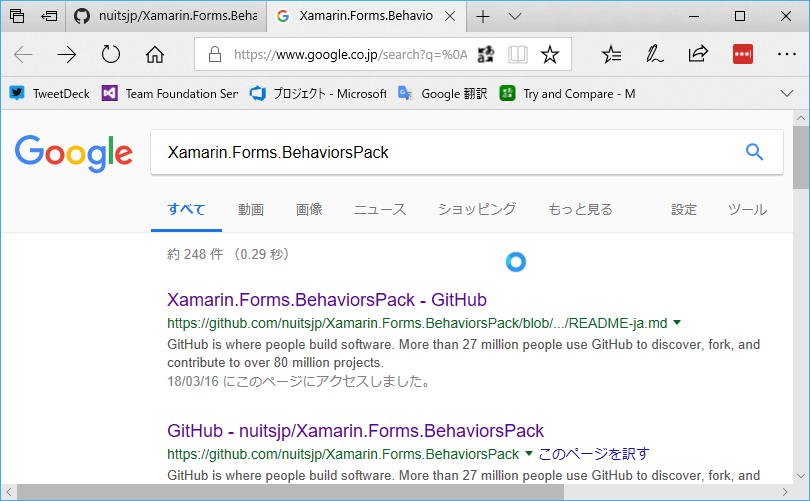The height and width of the screenshot is (501, 810).
Task: Switch to ショッピング results tab
Action: pyautogui.click(x=476, y=209)
